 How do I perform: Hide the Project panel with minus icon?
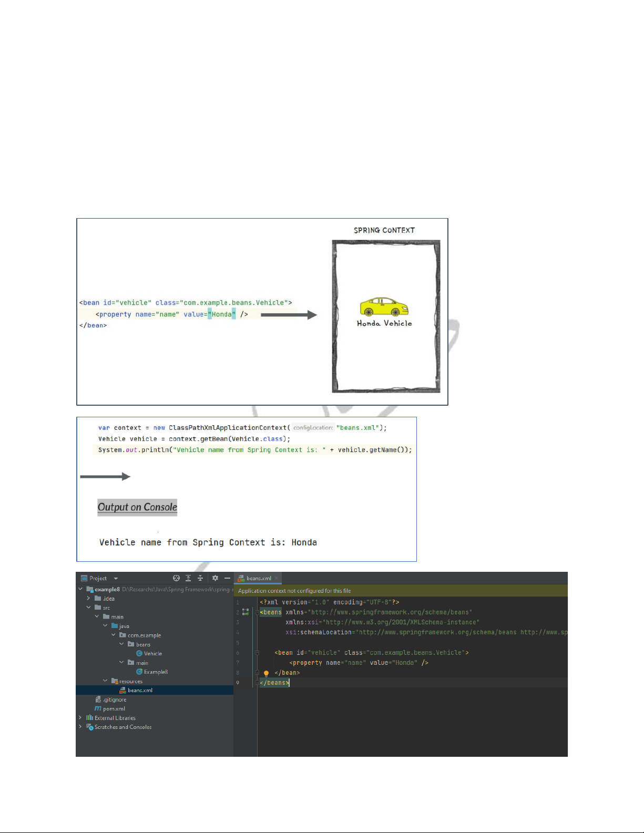(x=227, y=578)
